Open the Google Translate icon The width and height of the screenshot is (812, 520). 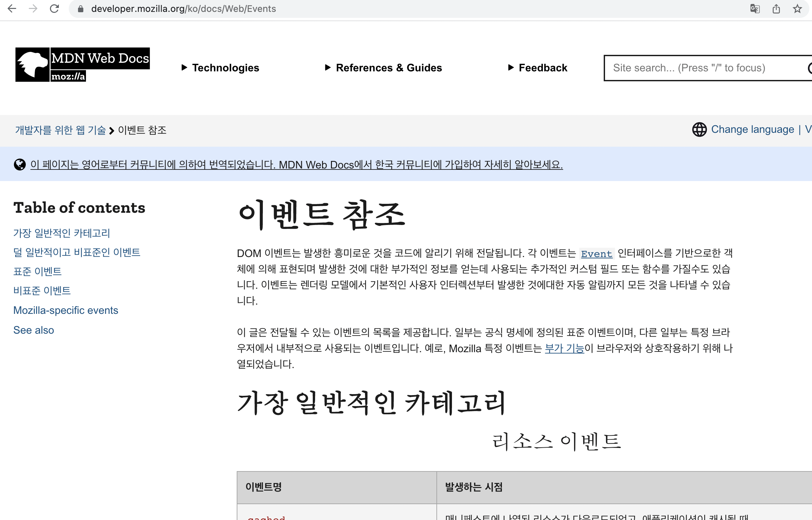755,9
